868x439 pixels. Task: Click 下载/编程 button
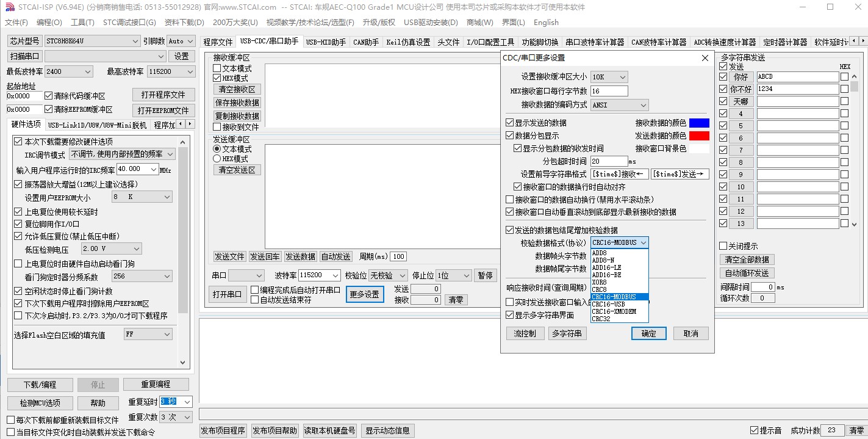pos(40,385)
